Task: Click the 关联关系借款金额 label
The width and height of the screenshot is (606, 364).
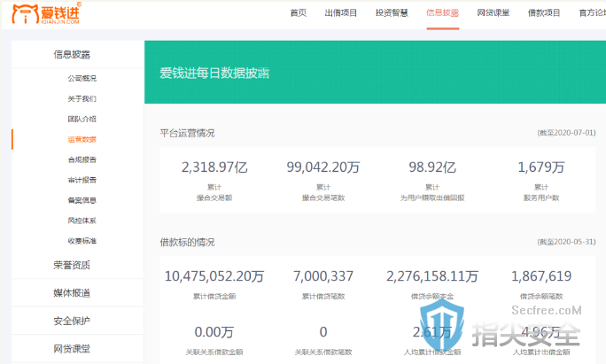Action: (x=214, y=352)
